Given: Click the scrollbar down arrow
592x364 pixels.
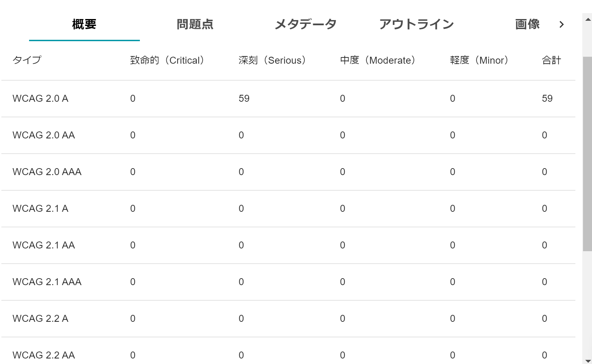Looking at the screenshot, I should pyautogui.click(x=588, y=361).
